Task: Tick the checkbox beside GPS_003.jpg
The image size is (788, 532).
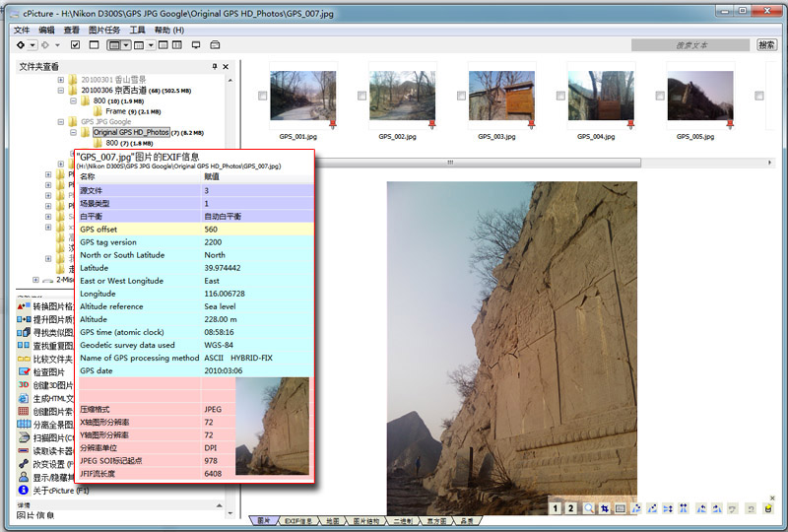Action: coord(460,96)
